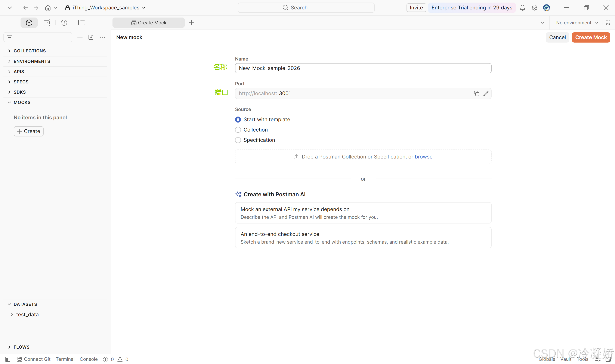Toggle the sidebar from the status bar icon
This screenshot has height=364, width=615.
coord(8,359)
